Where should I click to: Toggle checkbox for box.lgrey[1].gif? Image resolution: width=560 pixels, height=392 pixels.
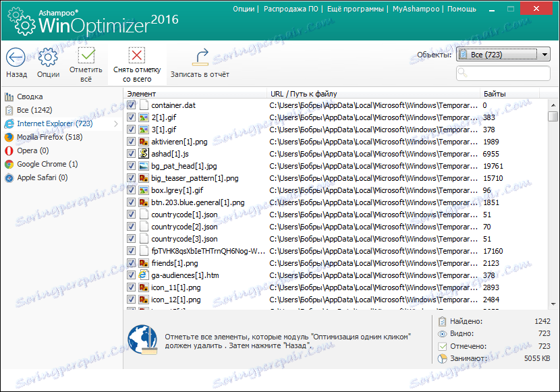(131, 190)
